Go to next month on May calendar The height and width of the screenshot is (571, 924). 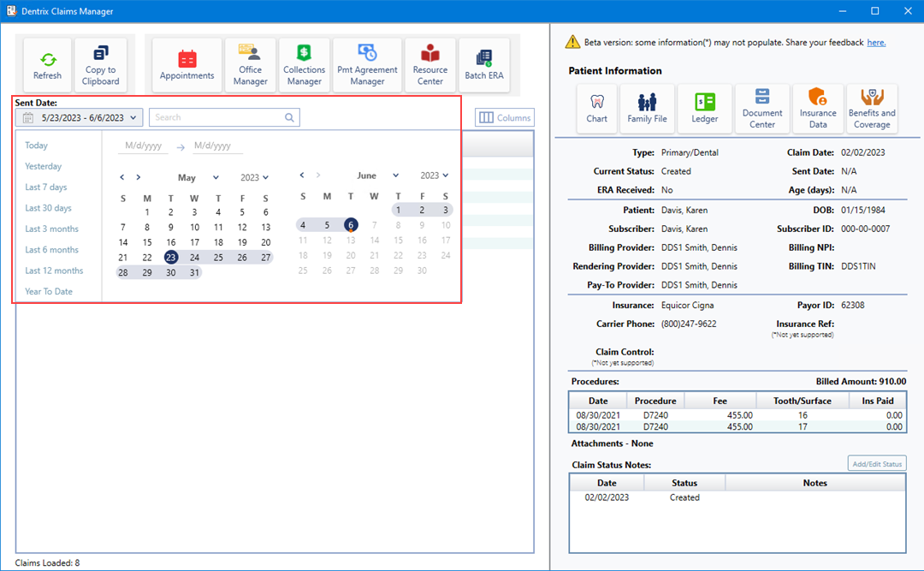tap(139, 177)
